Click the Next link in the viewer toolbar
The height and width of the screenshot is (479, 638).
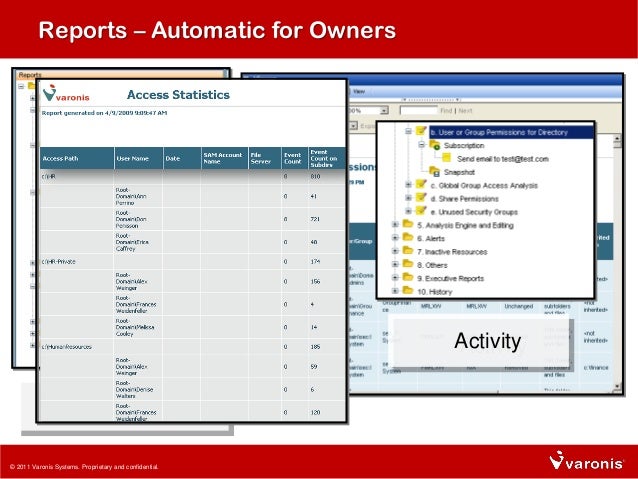point(465,110)
